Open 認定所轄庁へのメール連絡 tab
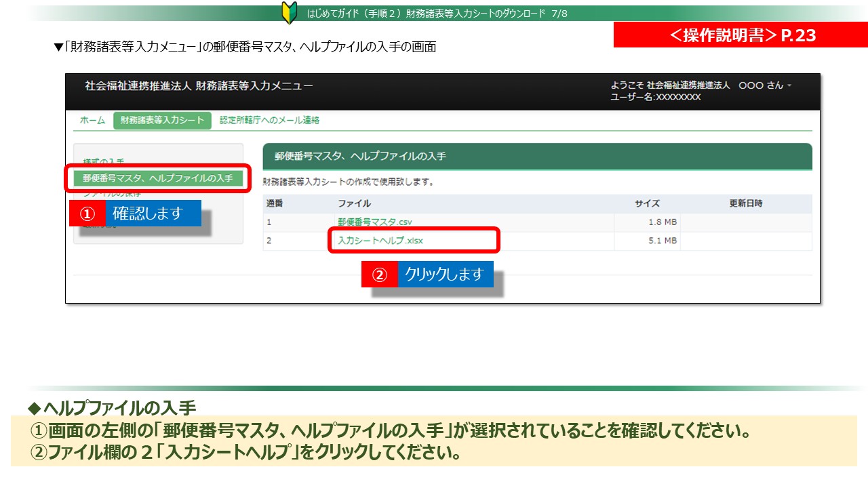Screen dimensions: 868x488 click(x=269, y=120)
